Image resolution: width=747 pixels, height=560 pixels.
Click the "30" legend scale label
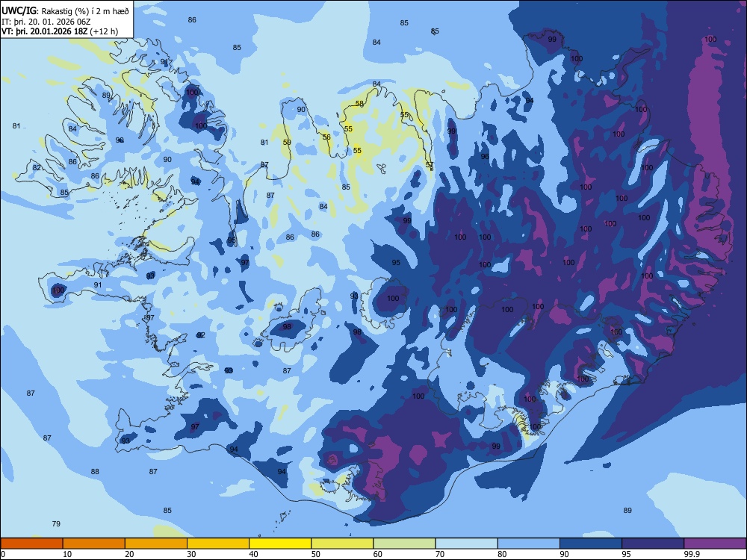[191, 554]
